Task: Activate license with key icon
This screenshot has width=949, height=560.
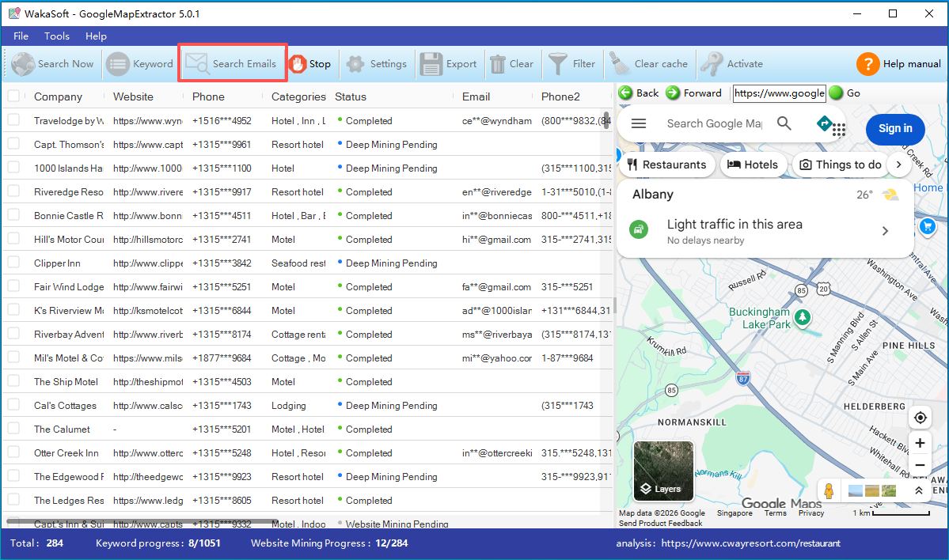Action: [711, 63]
